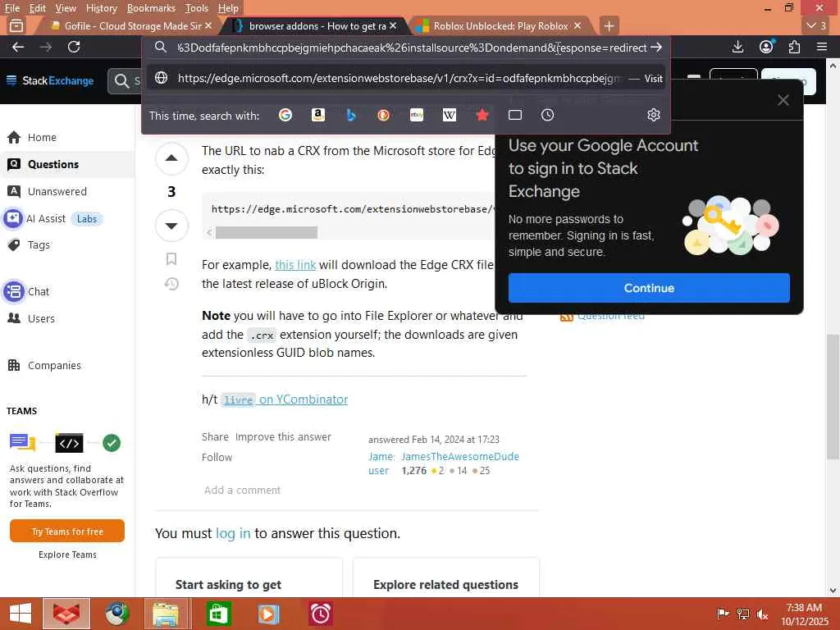Click the muted volume tray icon
The width and height of the screenshot is (840, 630).
tap(762, 614)
